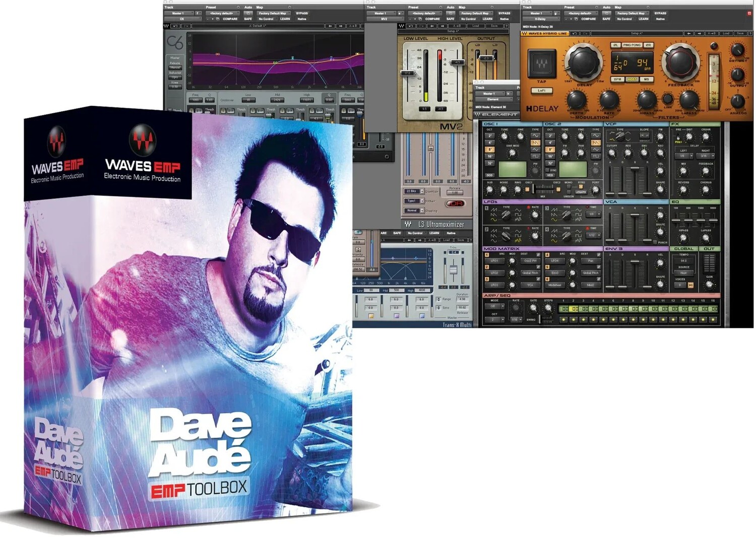Click the A→B copy button in H-Delay toolbar
The width and height of the screenshot is (756, 538).
point(712,33)
